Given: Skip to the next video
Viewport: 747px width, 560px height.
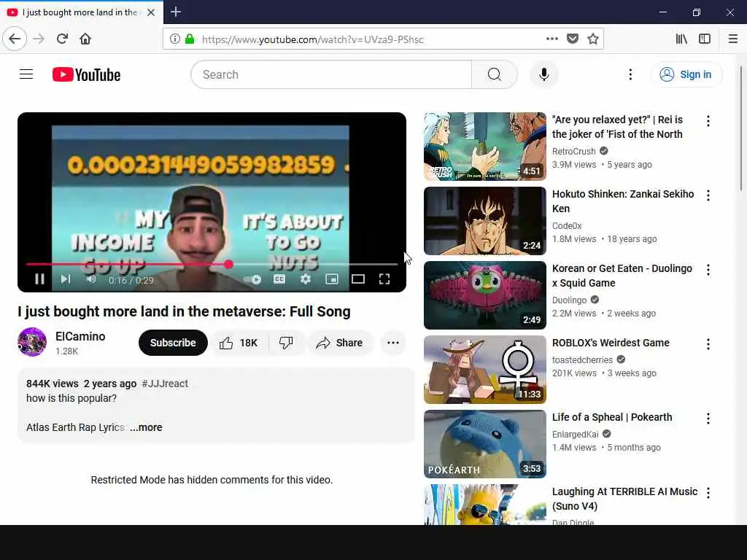Looking at the screenshot, I should pos(66,279).
